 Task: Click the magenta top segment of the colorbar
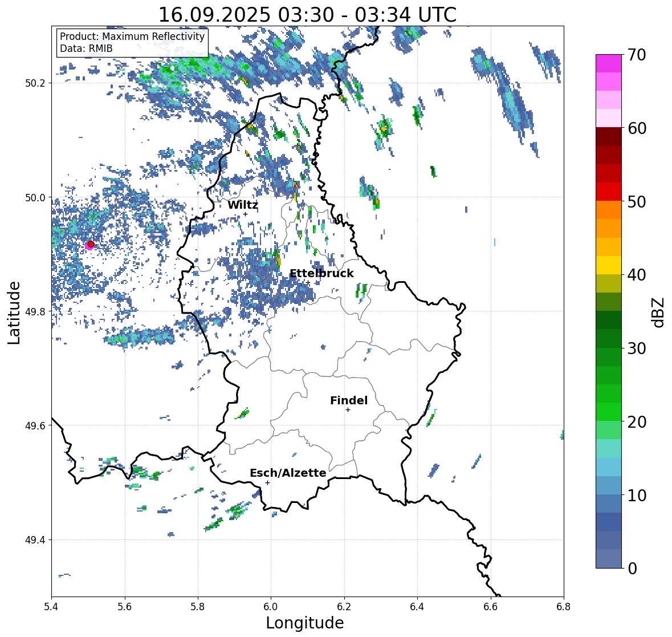[x=609, y=64]
